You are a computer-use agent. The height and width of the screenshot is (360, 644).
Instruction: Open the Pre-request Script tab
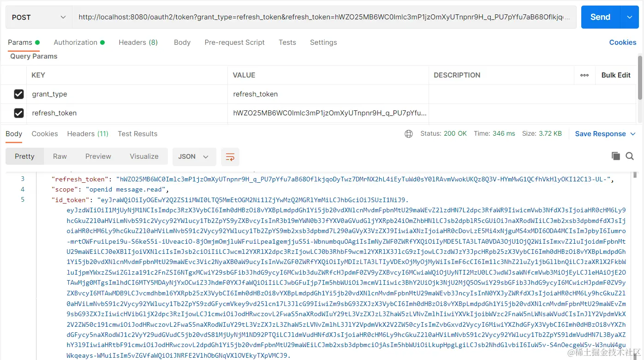pos(234,42)
